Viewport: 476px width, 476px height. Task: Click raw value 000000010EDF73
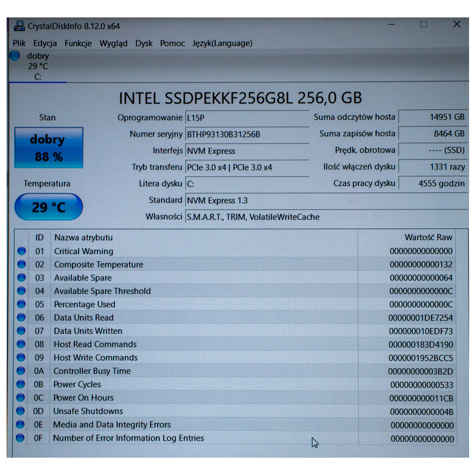tap(421, 331)
